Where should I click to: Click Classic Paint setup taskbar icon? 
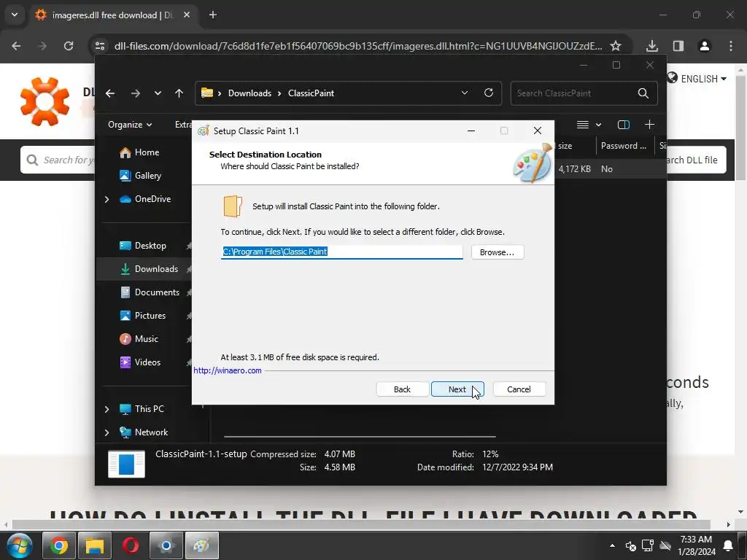click(x=202, y=545)
